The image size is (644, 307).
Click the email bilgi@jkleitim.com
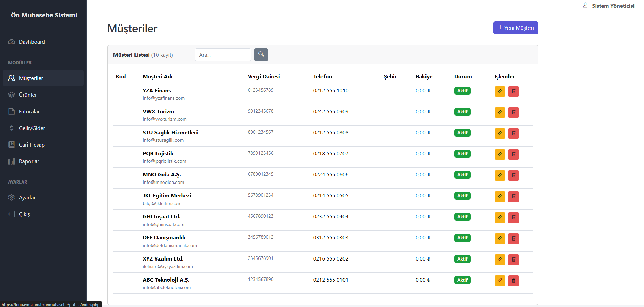click(x=162, y=203)
